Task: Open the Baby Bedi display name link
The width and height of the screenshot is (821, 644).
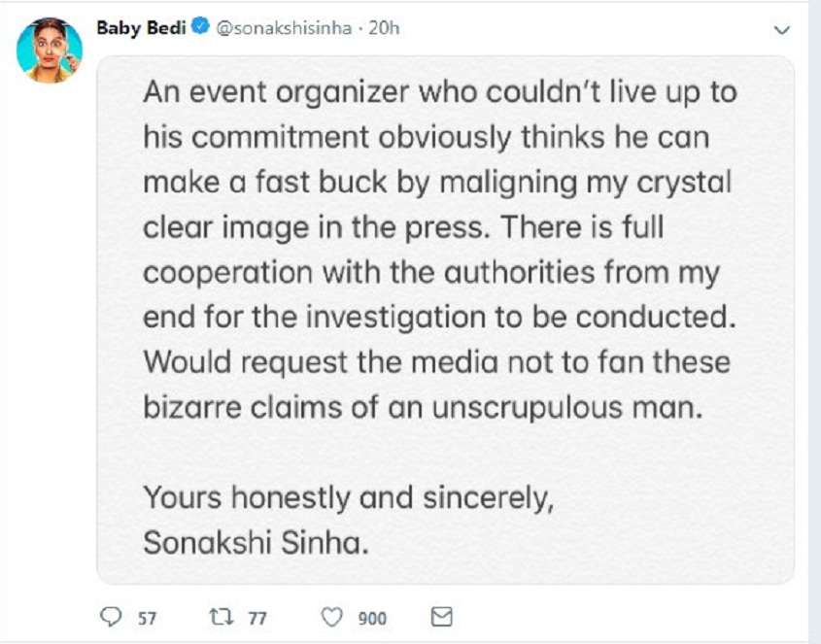Action: (x=142, y=28)
